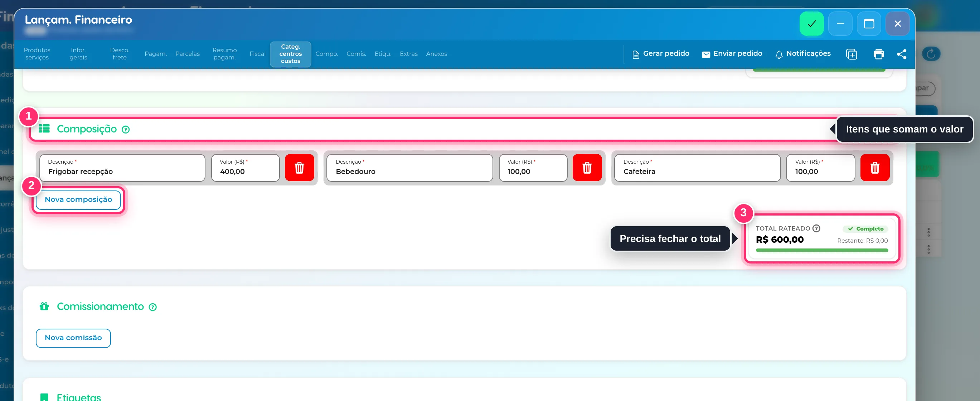Click the printer icon
Viewport: 980px width, 401px height.
[878, 54]
